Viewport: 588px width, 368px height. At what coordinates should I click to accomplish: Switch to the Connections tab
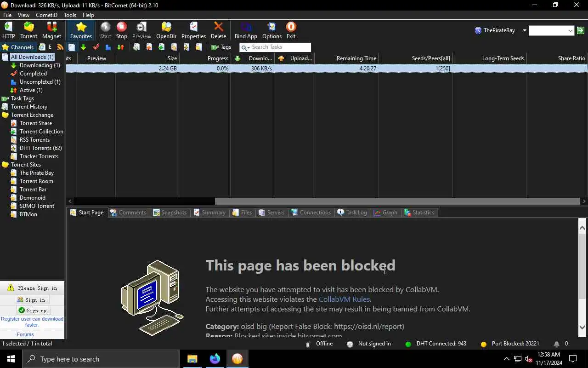click(x=311, y=213)
